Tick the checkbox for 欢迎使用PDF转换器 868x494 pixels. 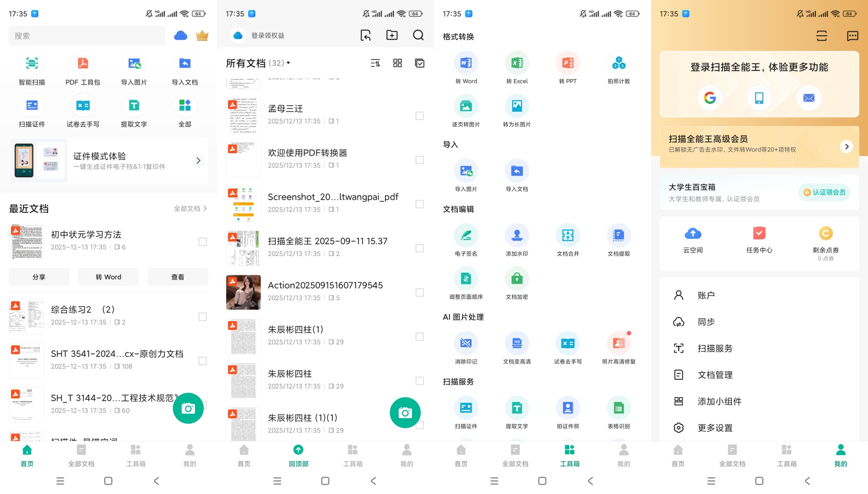tap(419, 160)
